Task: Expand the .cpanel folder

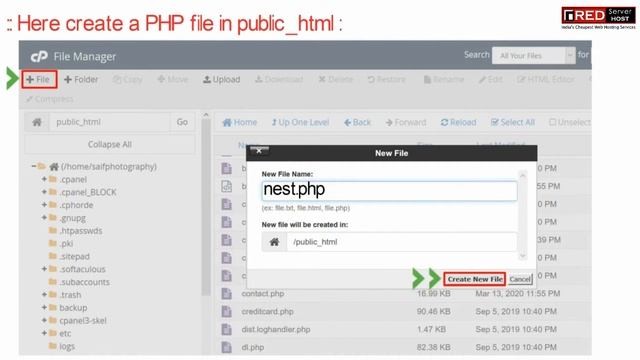Action: click(44, 179)
